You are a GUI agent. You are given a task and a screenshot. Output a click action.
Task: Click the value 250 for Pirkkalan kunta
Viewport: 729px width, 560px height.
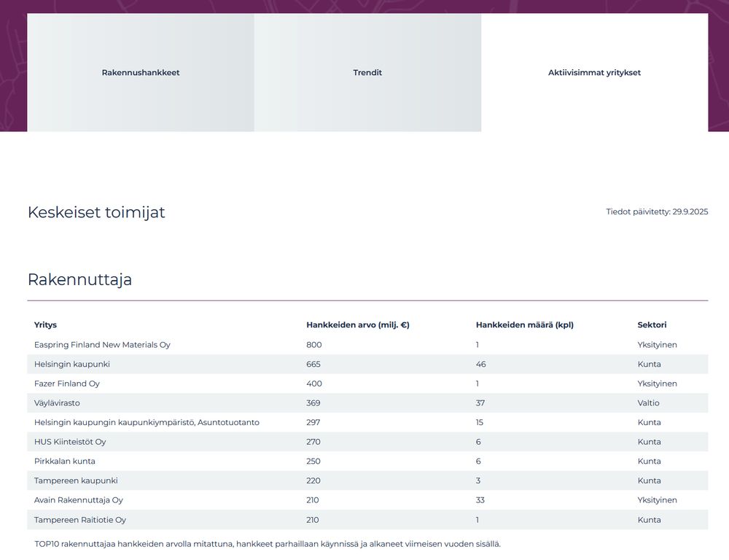click(x=313, y=462)
